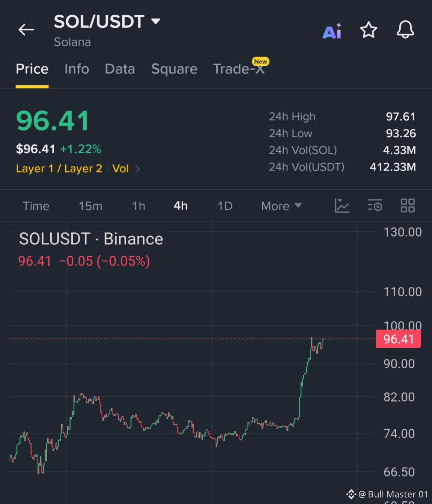Tap the 90.00 price axis label
The height and width of the screenshot is (504, 432).
pos(399,364)
